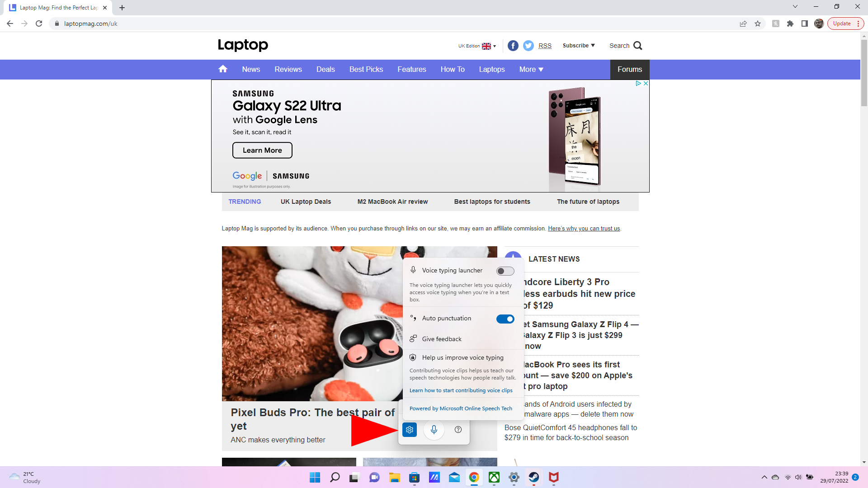Image resolution: width=868 pixels, height=488 pixels.
Task: Click the Pixel Buds Pro article thumbnail
Action: tap(312, 324)
